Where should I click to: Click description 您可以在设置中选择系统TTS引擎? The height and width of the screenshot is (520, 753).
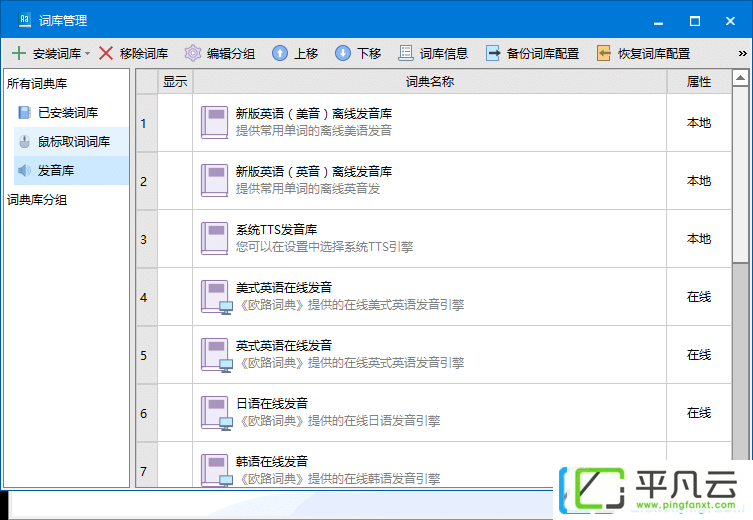(x=324, y=247)
